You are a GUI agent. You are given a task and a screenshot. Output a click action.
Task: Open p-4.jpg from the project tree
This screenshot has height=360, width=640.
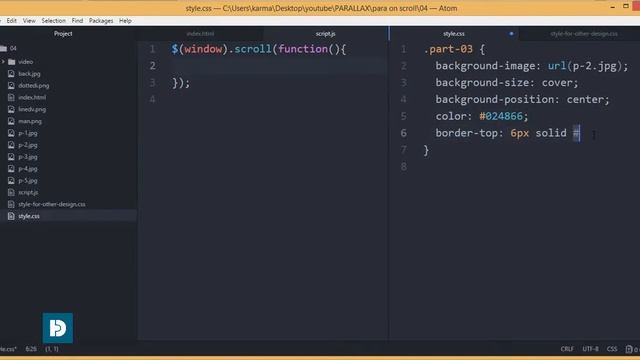[28, 168]
